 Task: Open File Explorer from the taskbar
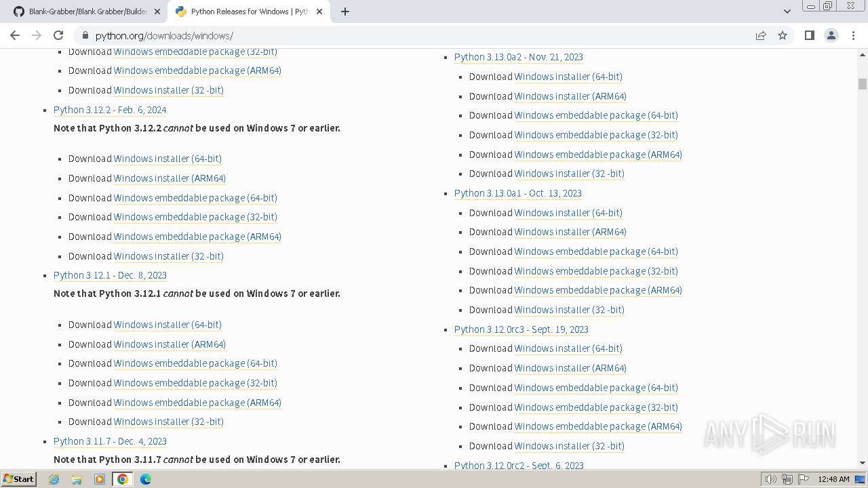[77, 479]
